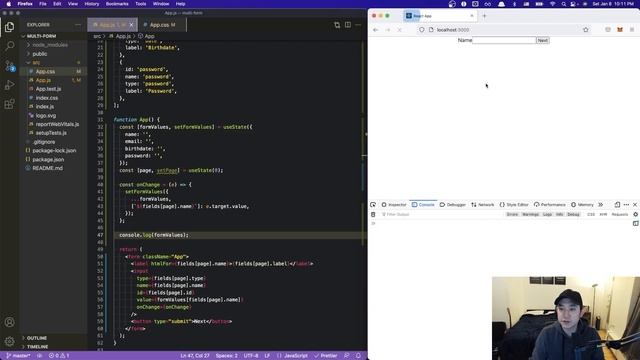This screenshot has height=360, width=640.
Task: Open the Tools menu in the menu bar
Action: coord(140,4)
